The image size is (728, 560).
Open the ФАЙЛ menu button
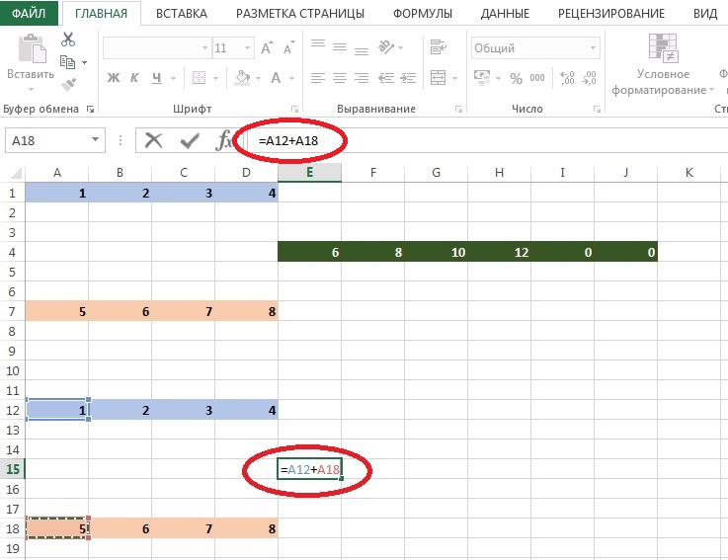pos(29,14)
